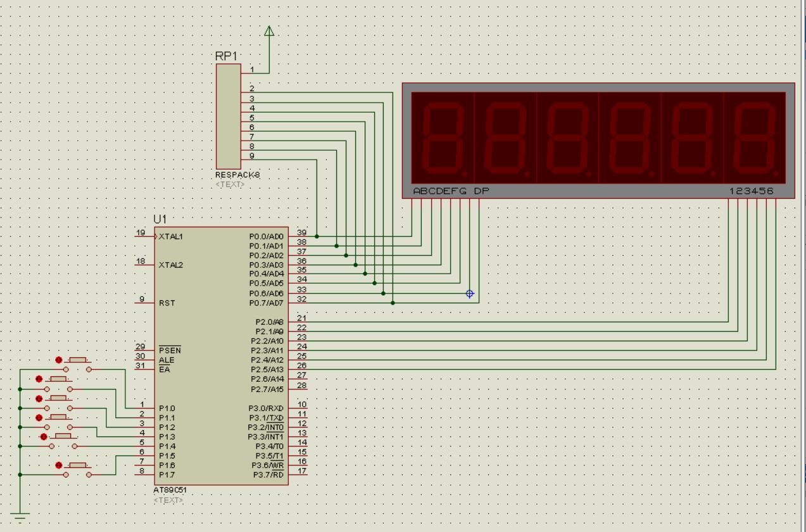Click the <TEXT> placeholder under RESPACK8
This screenshot has height=532, width=806.
tap(230, 184)
